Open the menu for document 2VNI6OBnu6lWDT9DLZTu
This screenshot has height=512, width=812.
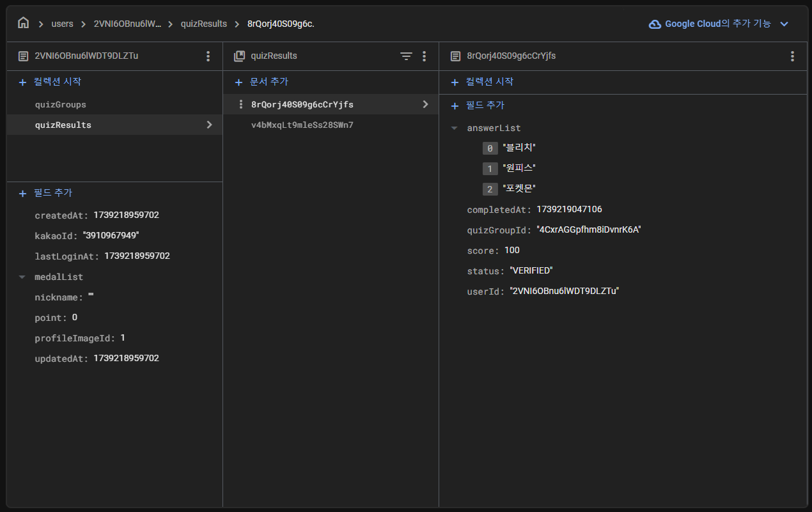208,56
